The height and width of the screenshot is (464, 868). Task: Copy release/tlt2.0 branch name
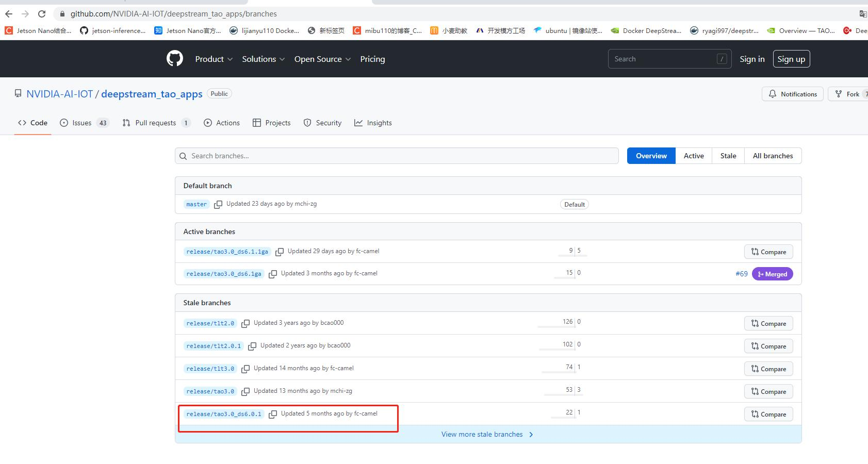point(245,324)
